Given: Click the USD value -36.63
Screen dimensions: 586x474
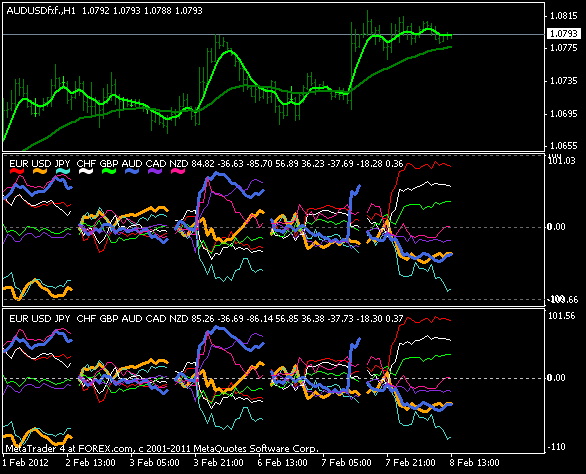Looking at the screenshot, I should [x=230, y=164].
